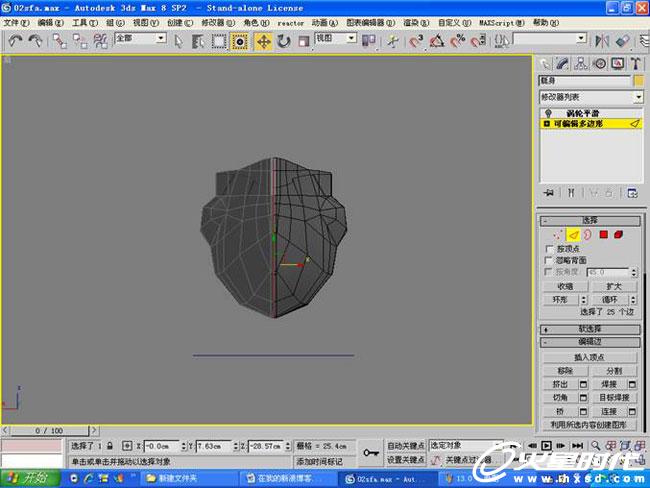Select the Unlink Selection tool
The image size is (650, 488).
tap(80, 41)
